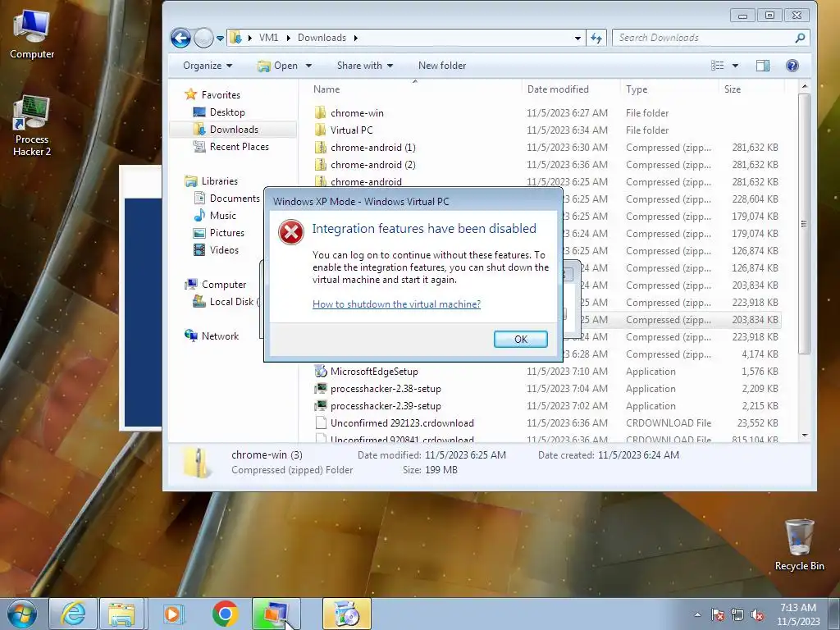The width and height of the screenshot is (840, 630).
Task: Click the muted volume tray icon
Action: [757, 614]
